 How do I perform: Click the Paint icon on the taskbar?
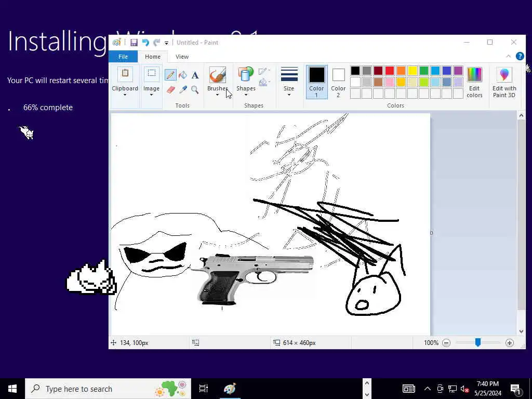coord(230,389)
